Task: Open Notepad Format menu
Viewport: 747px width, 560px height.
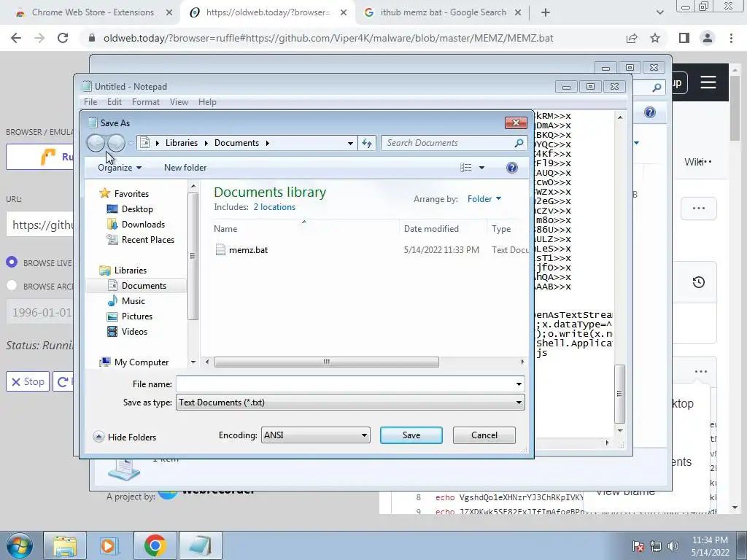Action: pyautogui.click(x=146, y=102)
